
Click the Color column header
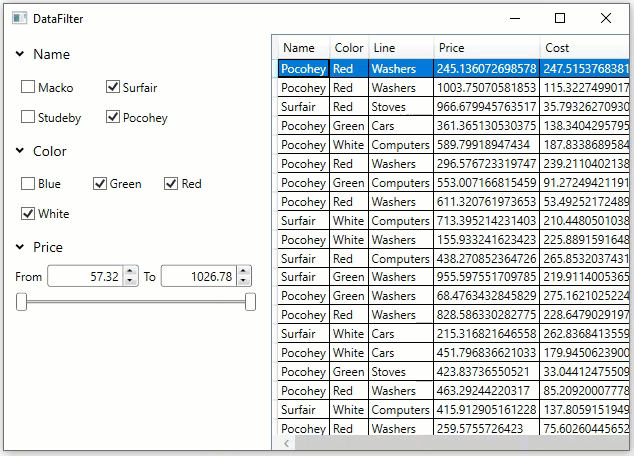coord(349,48)
